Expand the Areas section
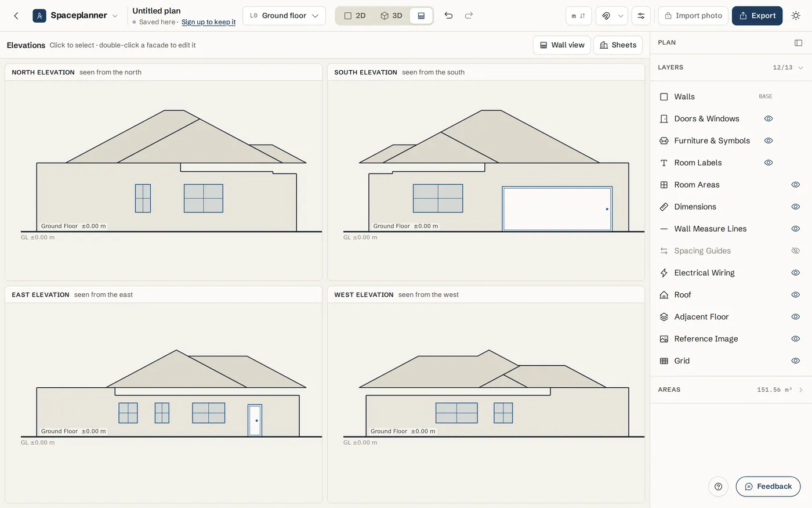This screenshot has height=508, width=812. 800,390
